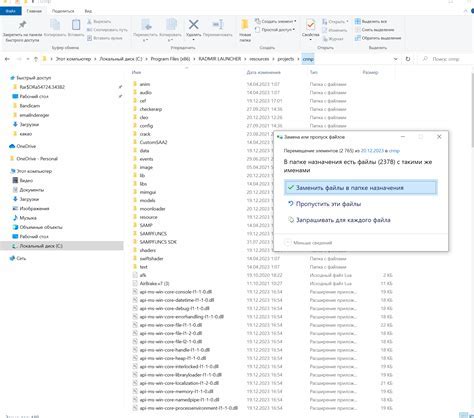The width and height of the screenshot is (474, 418).
Task: Open address bar history dropdown arrow
Action: click(x=396, y=59)
